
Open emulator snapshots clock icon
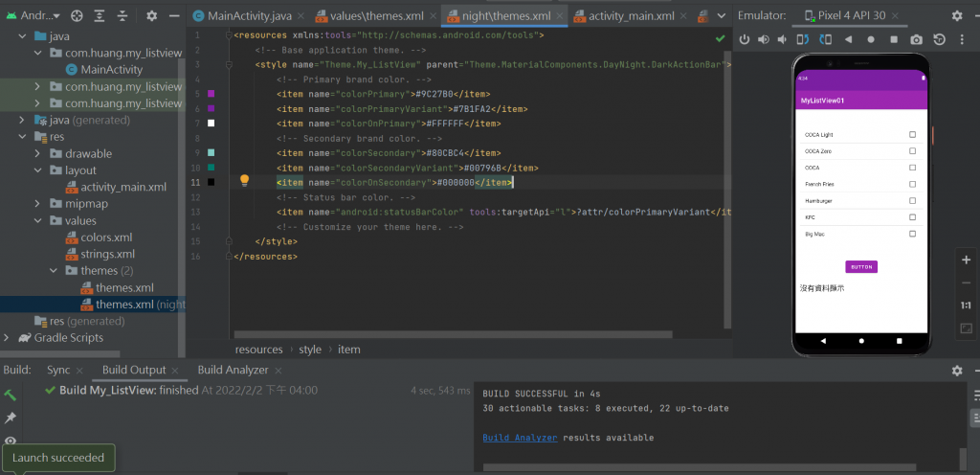tap(940, 39)
